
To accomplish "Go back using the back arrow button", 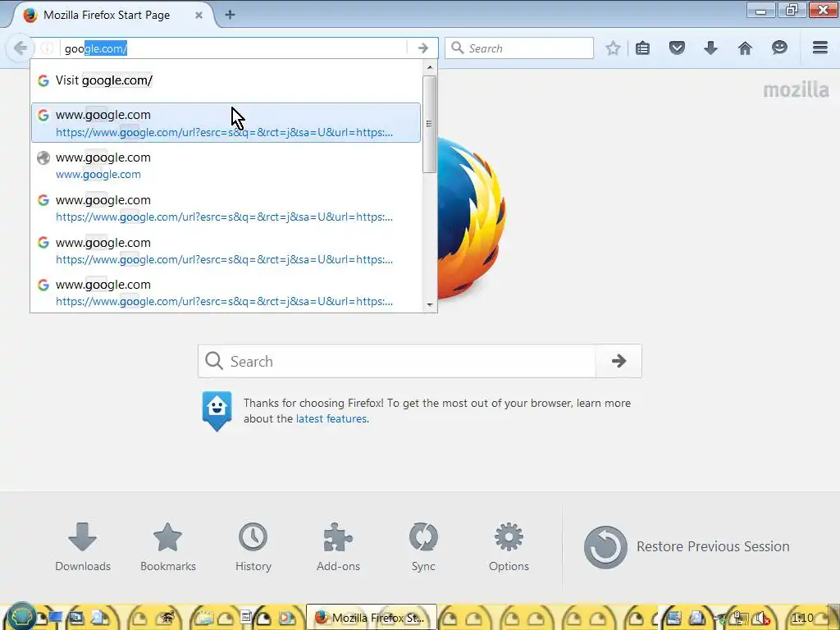I will [21, 48].
